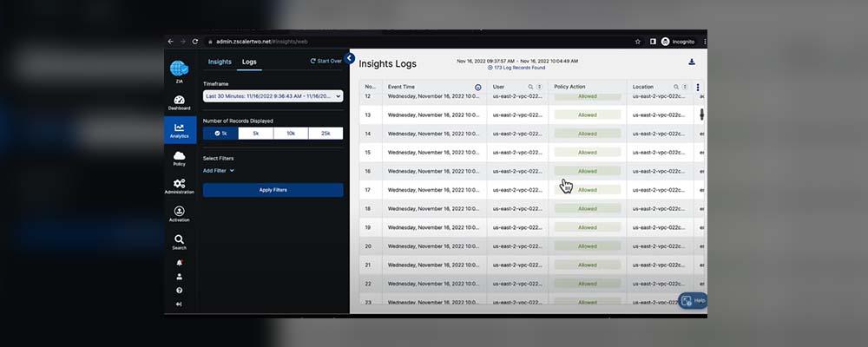Select 1k records displayed
The width and height of the screenshot is (868, 347).
[x=220, y=134]
